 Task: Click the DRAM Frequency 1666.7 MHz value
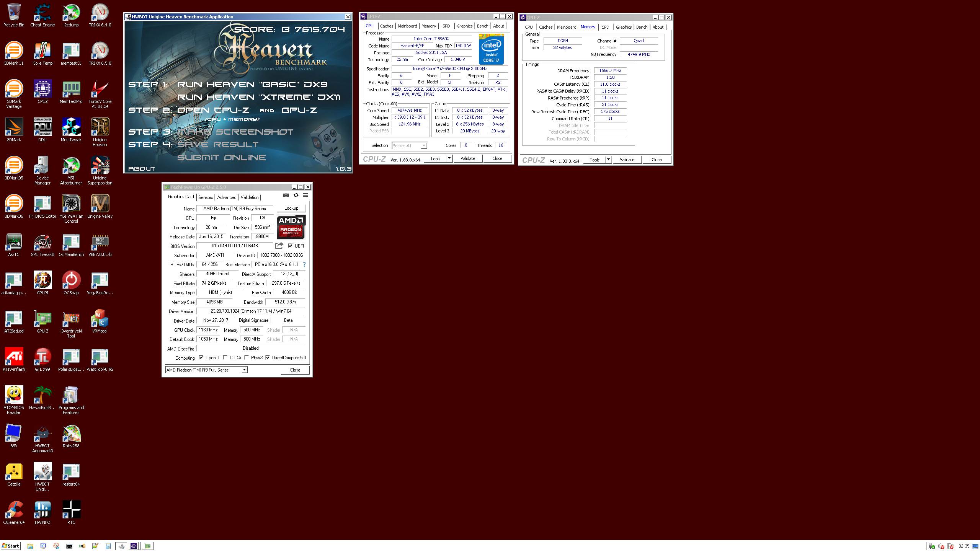pos(610,70)
